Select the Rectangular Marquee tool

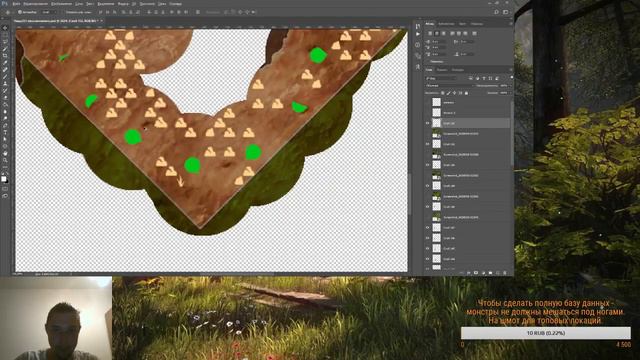[5, 35]
